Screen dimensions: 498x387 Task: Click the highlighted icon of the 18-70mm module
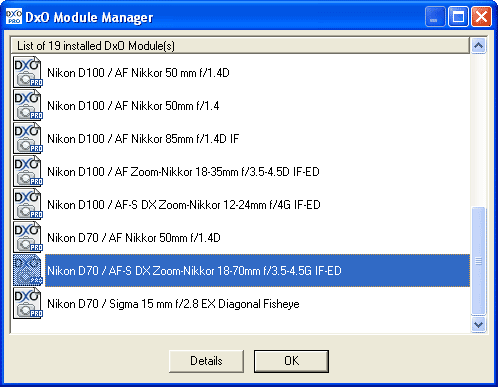[28, 270]
